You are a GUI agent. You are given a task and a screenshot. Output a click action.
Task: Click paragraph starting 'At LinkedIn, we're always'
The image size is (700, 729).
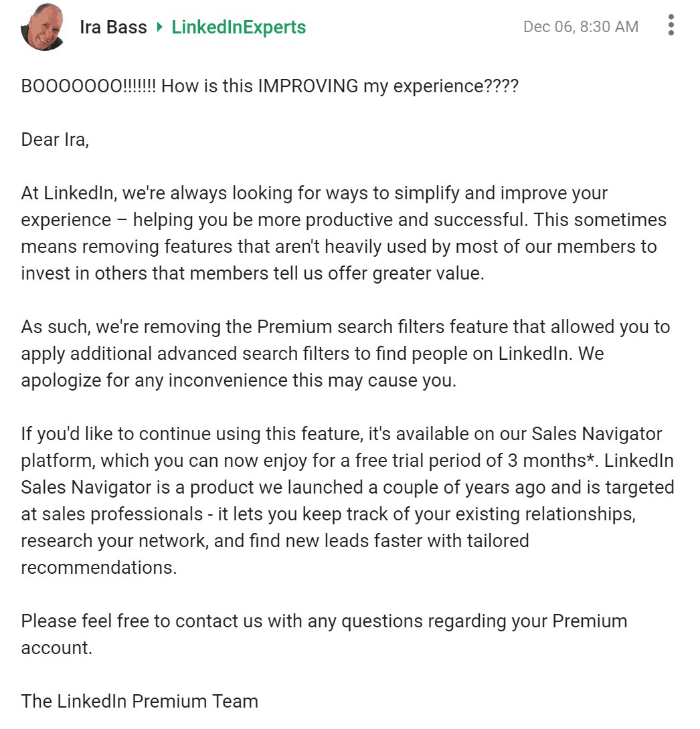click(344, 233)
